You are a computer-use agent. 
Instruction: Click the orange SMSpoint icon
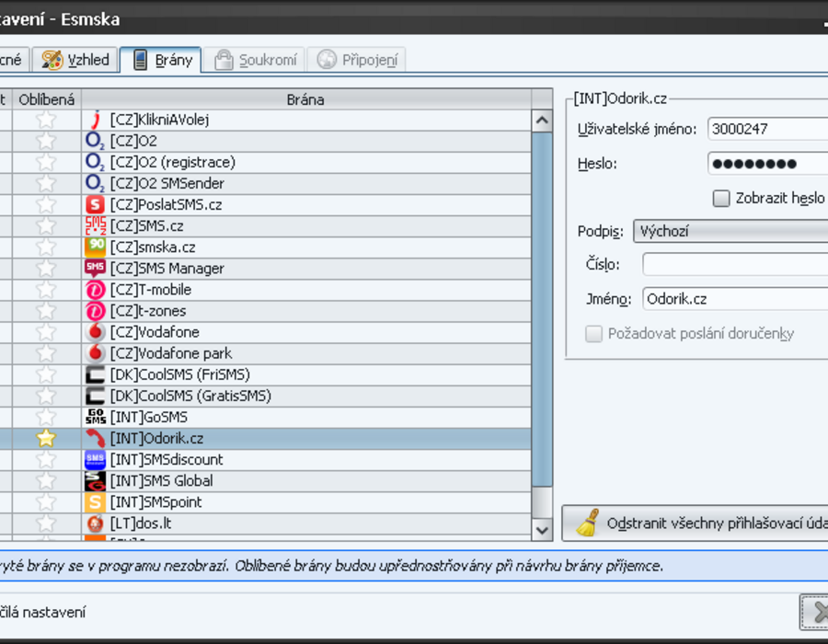pyautogui.click(x=95, y=502)
